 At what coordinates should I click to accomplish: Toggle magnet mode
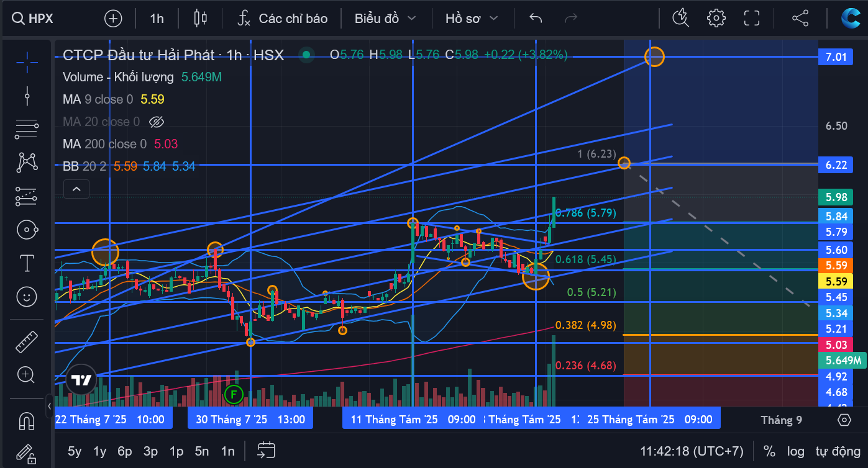27,421
